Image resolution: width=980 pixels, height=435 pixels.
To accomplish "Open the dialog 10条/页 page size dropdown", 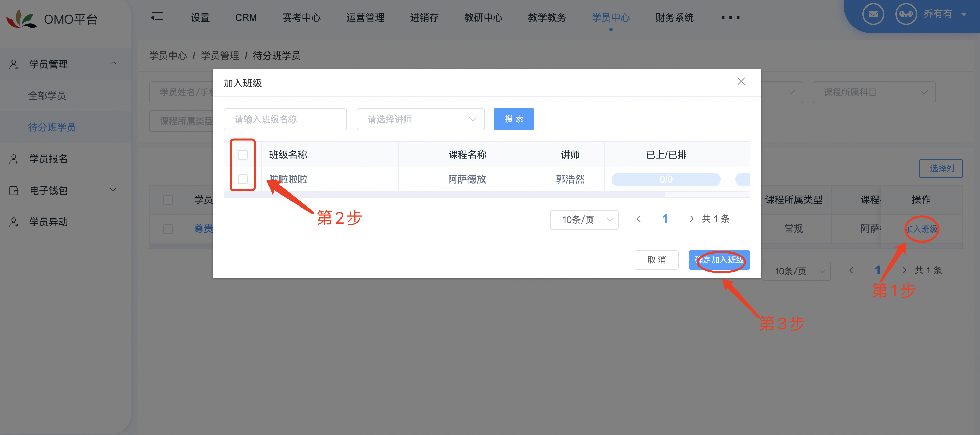I will (584, 220).
